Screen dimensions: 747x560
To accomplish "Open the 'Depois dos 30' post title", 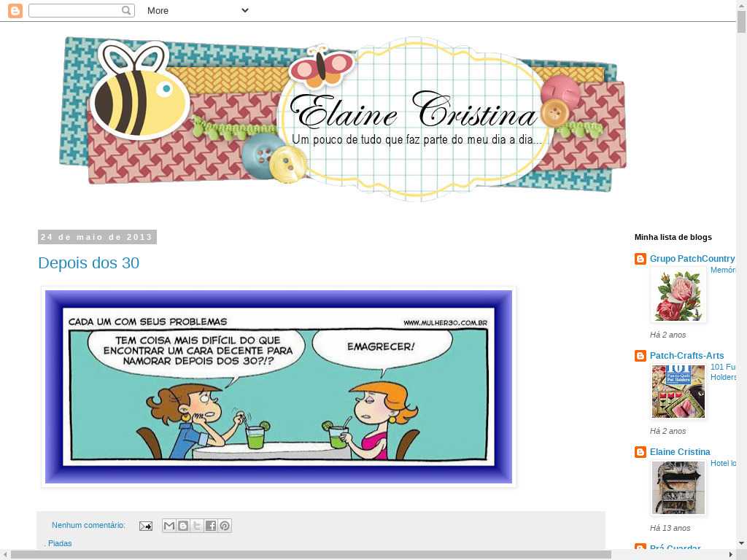I will pos(88,263).
